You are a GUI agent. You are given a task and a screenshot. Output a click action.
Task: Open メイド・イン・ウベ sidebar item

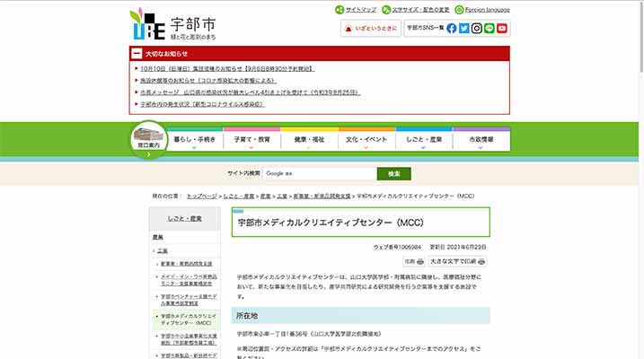coord(189,280)
